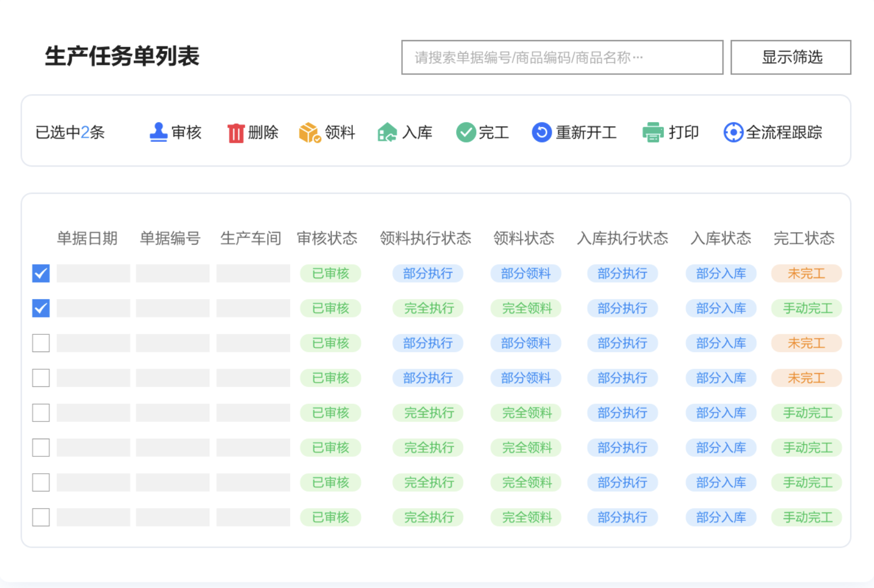Click the 显示筛选 button
Image resolution: width=874 pixels, height=588 pixels.
pos(791,57)
